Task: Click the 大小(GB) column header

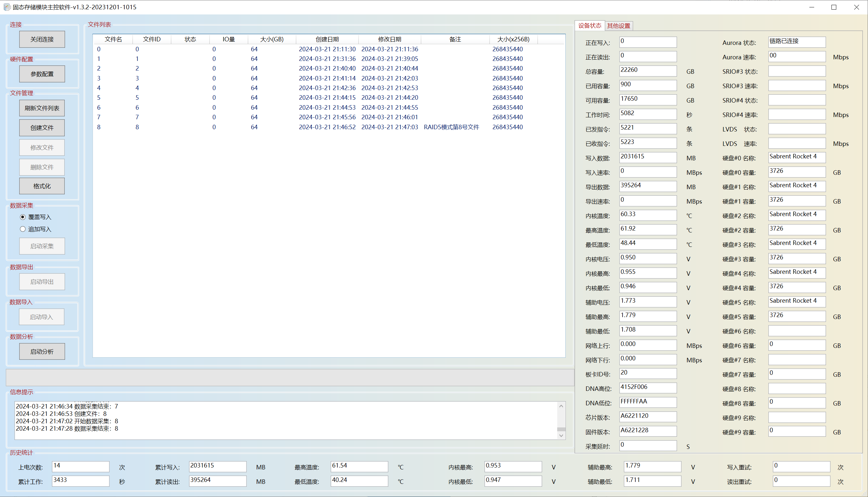Action: (x=272, y=39)
